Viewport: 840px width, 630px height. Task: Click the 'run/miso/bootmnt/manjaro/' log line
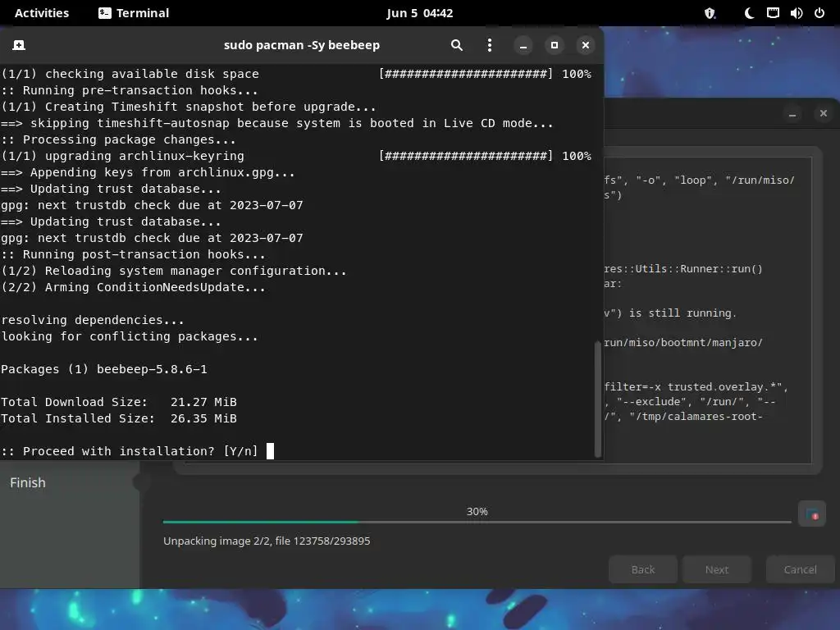pos(683,342)
